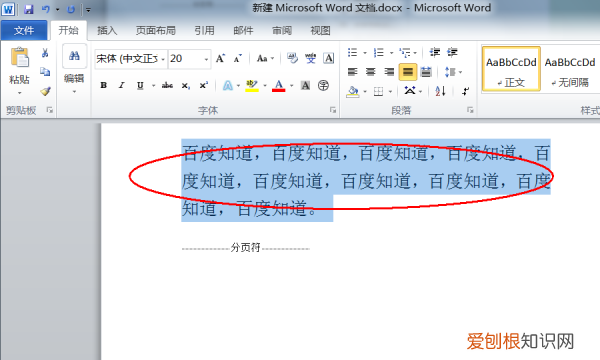This screenshot has width=600, height=360.
Task: Open the 文件 (File) tab
Action: tap(24, 30)
